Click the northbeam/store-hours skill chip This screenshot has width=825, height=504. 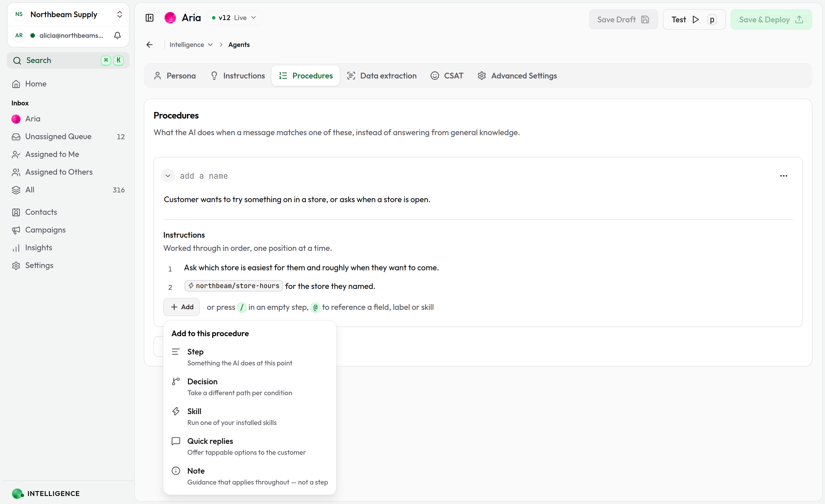pyautogui.click(x=233, y=286)
